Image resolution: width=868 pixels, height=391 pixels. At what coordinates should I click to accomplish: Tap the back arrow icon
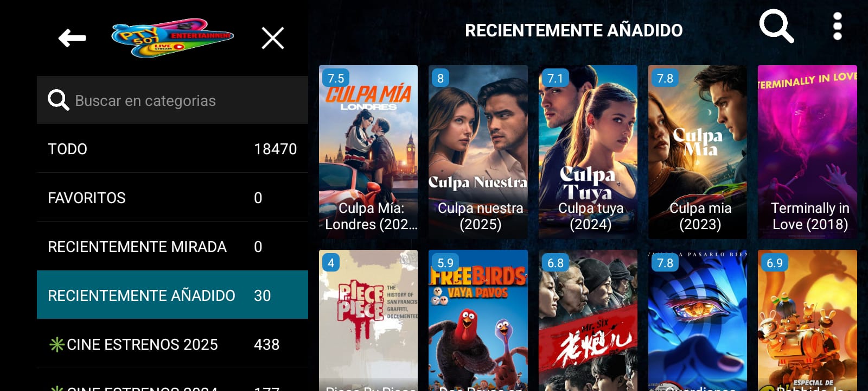pos(72,38)
